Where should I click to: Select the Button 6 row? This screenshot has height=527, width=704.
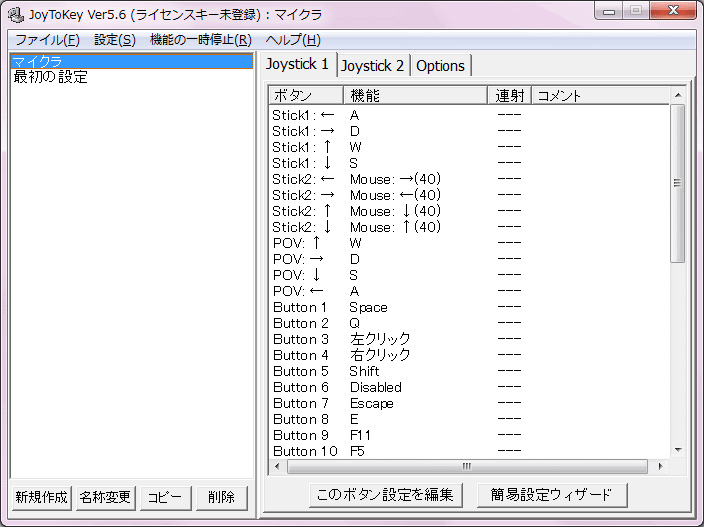coord(469,387)
